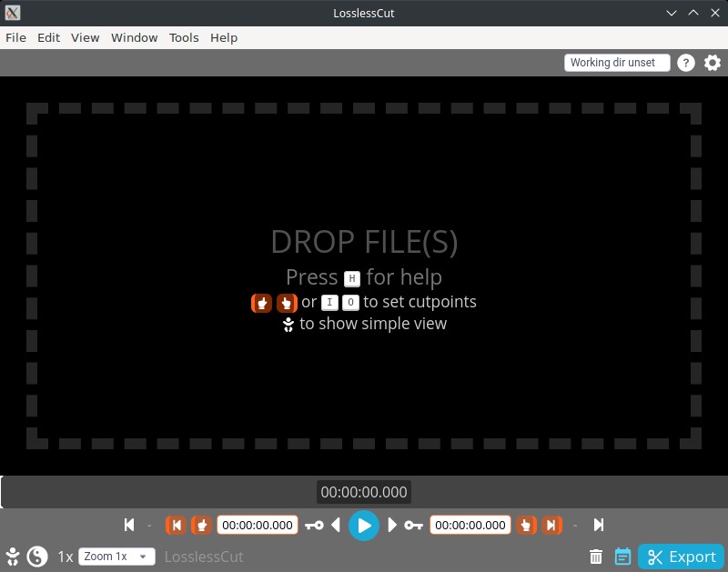Click the I key hint
Image resolution: width=728 pixels, height=572 pixels.
(329, 303)
